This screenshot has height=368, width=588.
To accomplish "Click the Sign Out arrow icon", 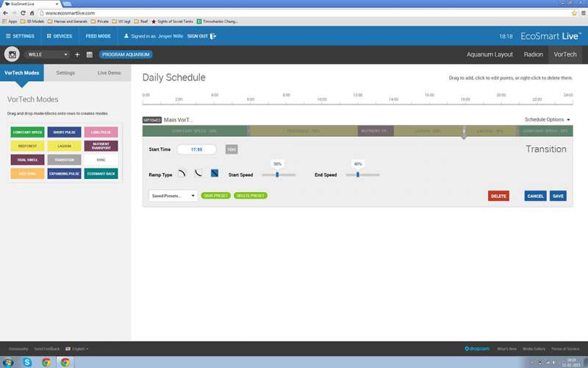I will click(x=213, y=35).
